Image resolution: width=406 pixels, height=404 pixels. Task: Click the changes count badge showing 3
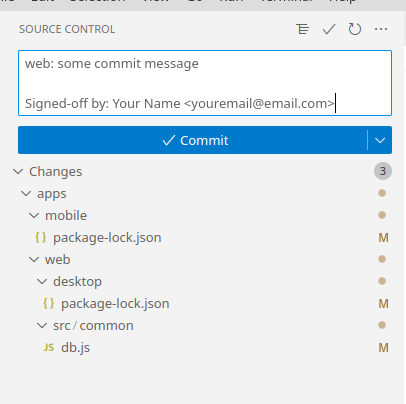(x=383, y=171)
